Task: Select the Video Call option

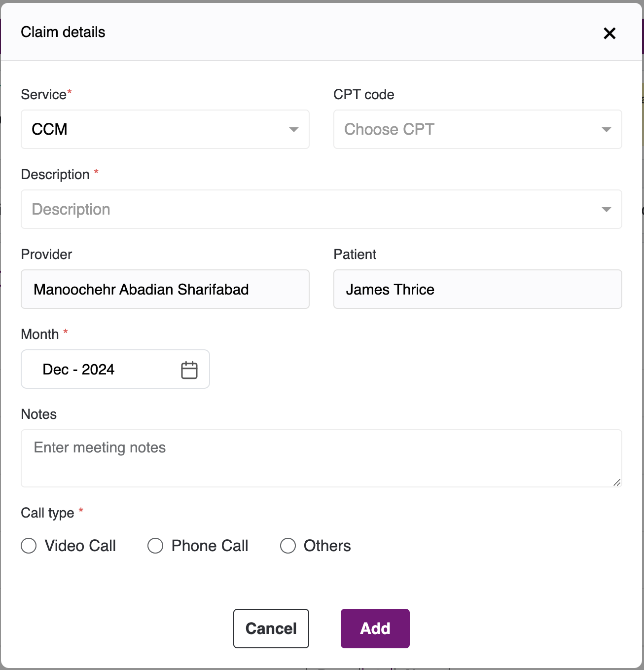Action: coord(29,546)
